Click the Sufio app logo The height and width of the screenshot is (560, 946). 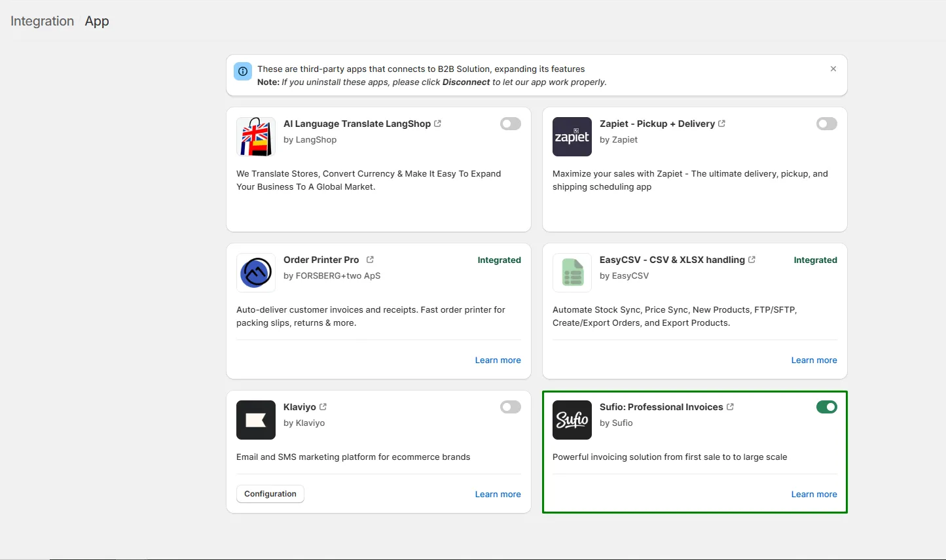pyautogui.click(x=572, y=420)
